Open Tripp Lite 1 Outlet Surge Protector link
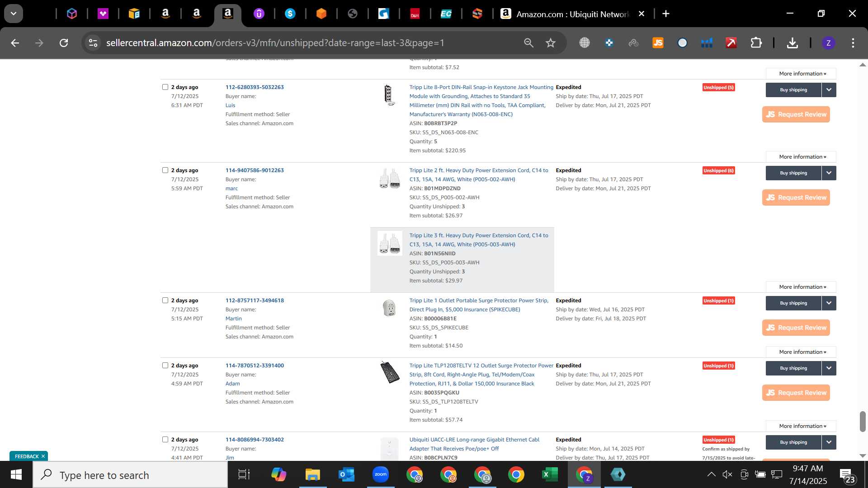Screen dimensions: 868x488 (x=479, y=305)
